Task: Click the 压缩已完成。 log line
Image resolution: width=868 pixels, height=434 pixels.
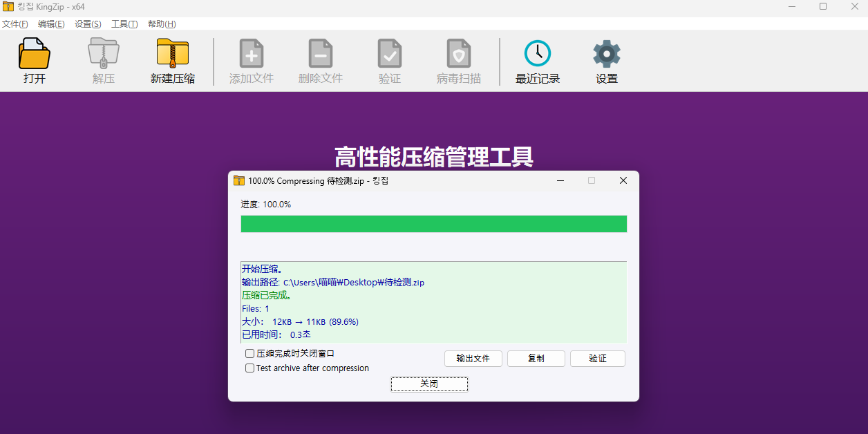Action: pyautogui.click(x=267, y=295)
